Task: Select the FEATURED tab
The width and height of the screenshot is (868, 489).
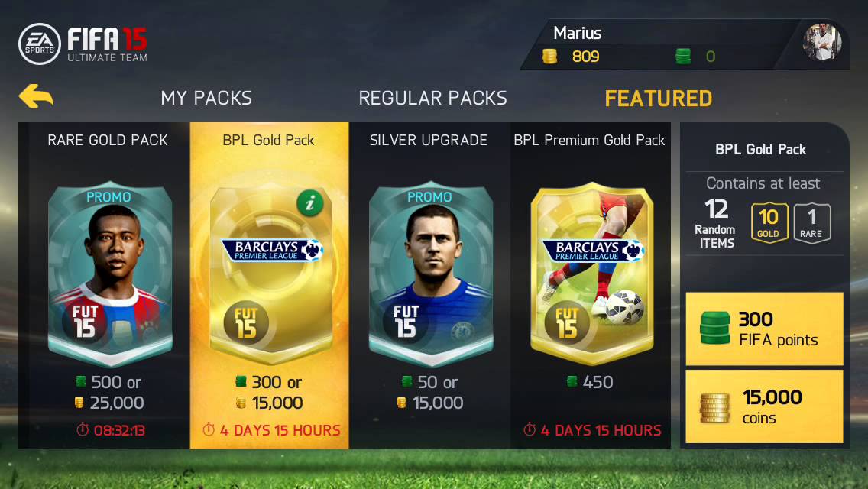Action: point(659,99)
